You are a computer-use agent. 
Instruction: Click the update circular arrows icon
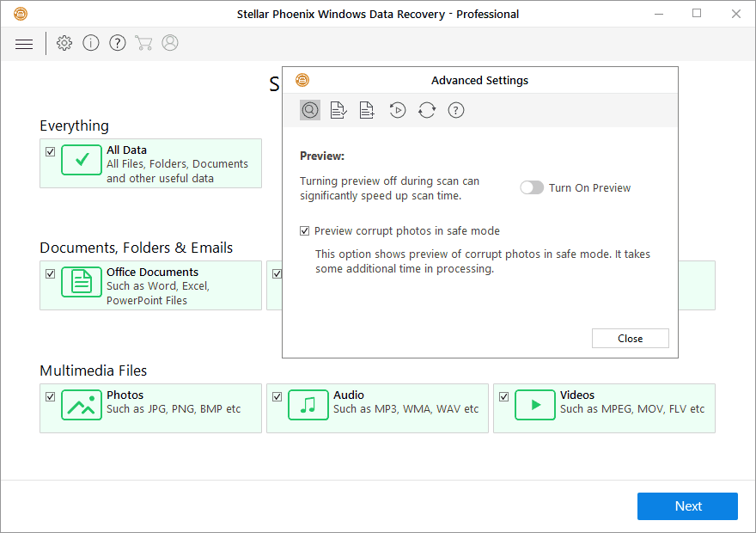coord(427,110)
